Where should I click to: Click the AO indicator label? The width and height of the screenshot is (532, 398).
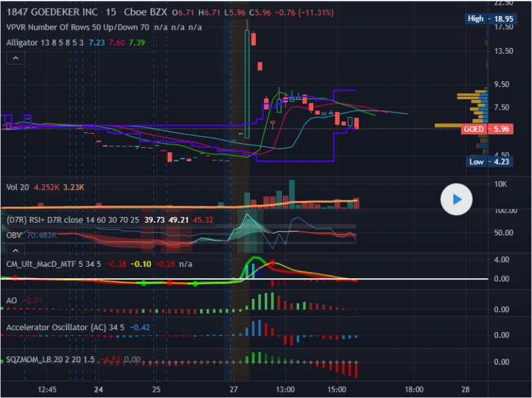pos(12,301)
